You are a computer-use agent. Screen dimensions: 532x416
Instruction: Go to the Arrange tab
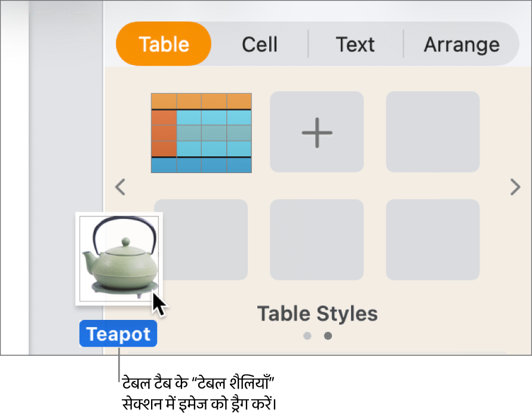click(x=462, y=44)
